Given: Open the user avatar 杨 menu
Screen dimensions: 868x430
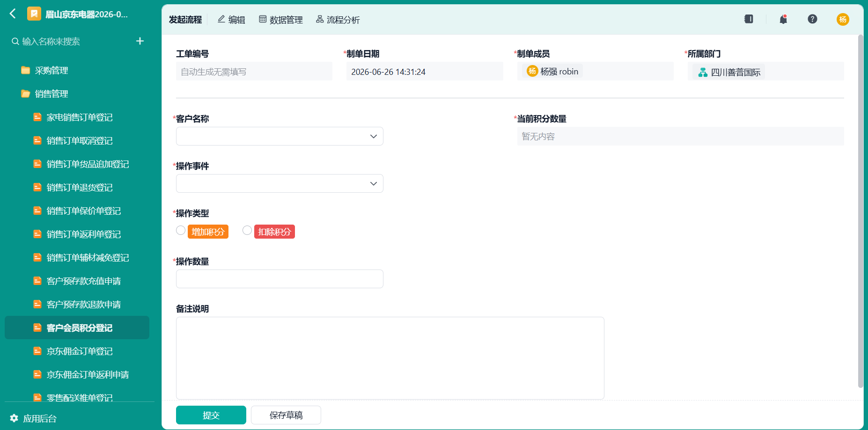Looking at the screenshot, I should click(843, 19).
